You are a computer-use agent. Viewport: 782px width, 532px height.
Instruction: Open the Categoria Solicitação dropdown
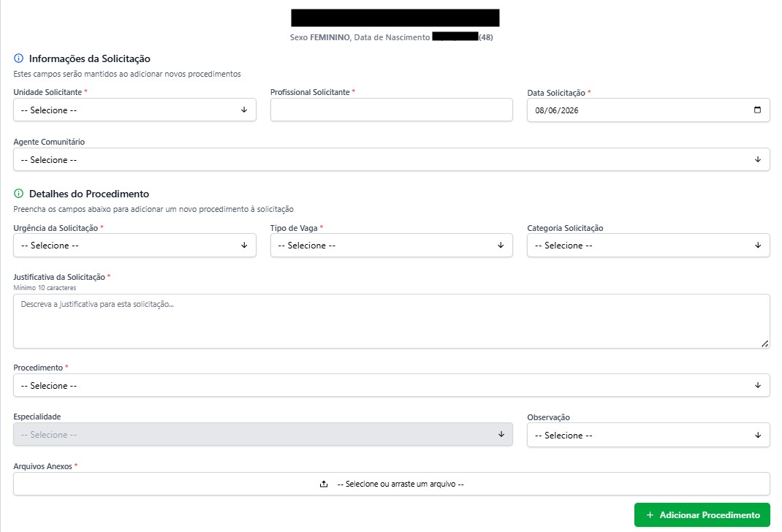648,246
